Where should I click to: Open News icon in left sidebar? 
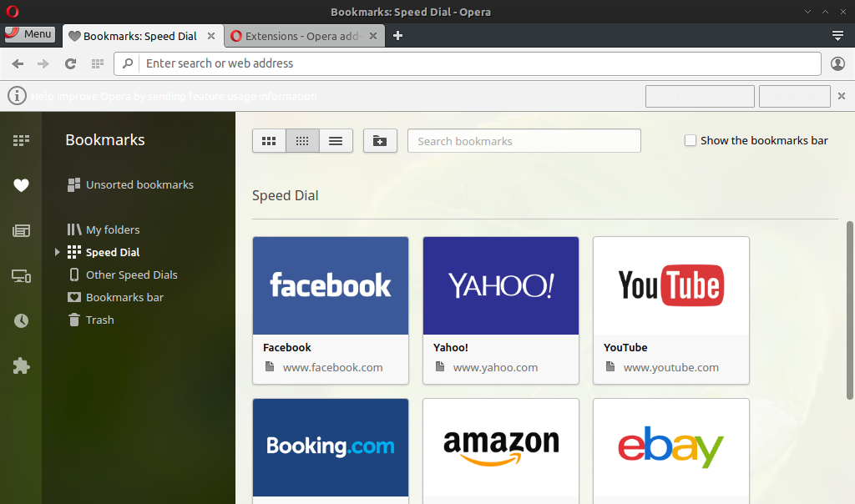pyautogui.click(x=21, y=231)
